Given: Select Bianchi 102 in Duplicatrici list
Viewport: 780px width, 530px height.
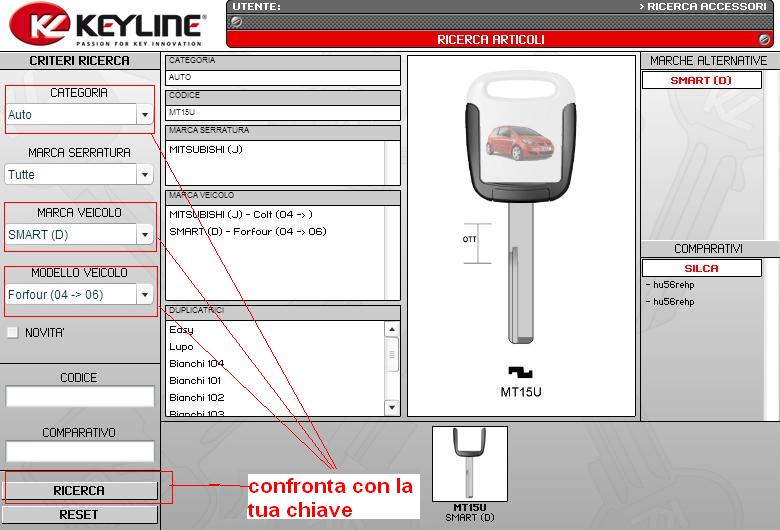Looking at the screenshot, I should point(196,397).
